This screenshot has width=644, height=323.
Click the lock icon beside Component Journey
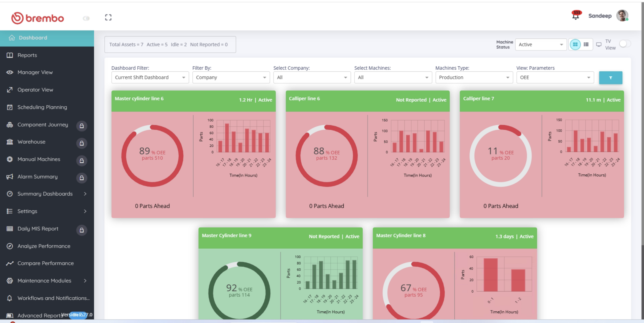[x=82, y=126]
